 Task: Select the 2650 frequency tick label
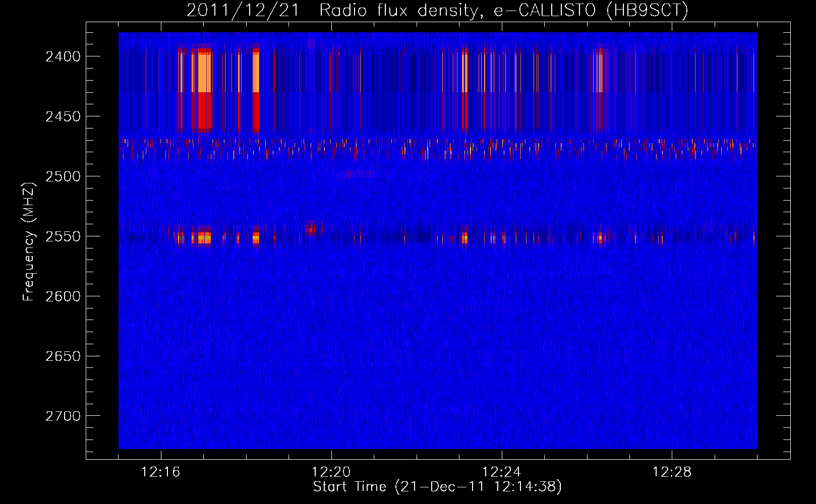(63, 356)
